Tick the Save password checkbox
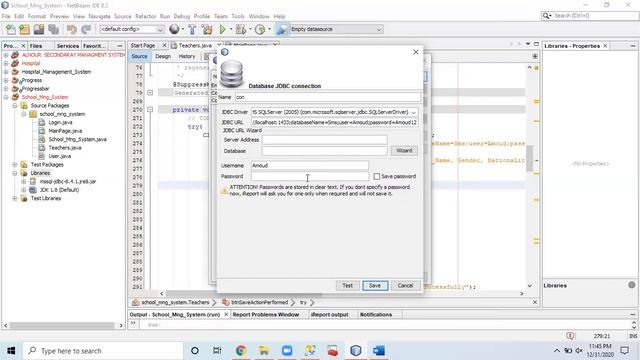The image size is (640, 360). click(377, 176)
